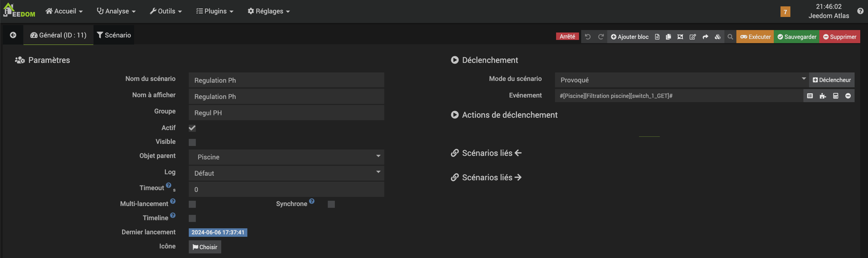Uncheck the Actif checkbox
This screenshot has height=258, width=868.
pyautogui.click(x=192, y=128)
